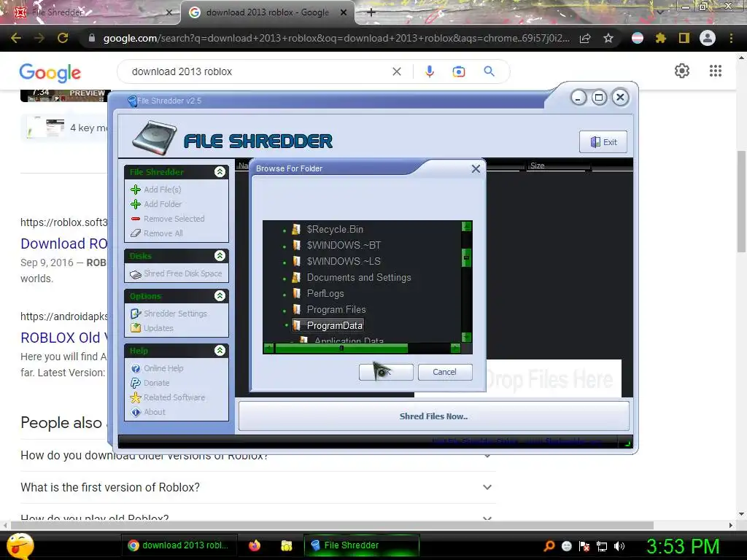Screen dimensions: 747x560
Task: Collapse the ProgramData tree node
Action: click(286, 325)
